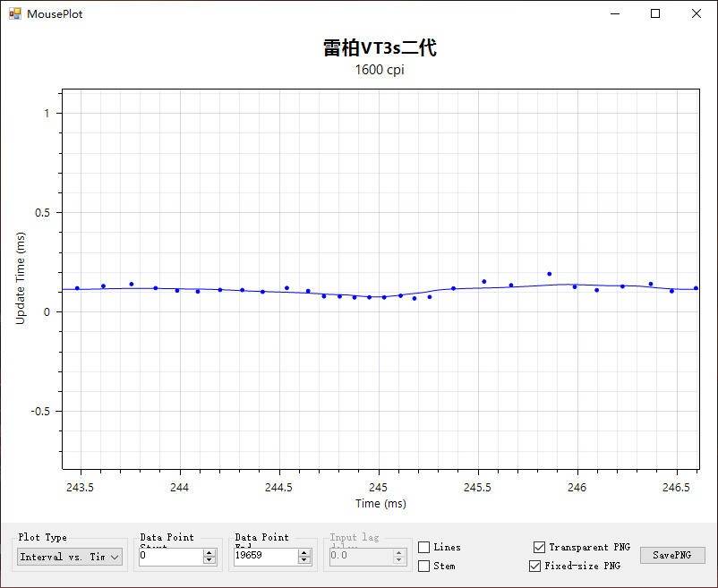Click the "246" x-axis tick label
Viewport: 718px width, 588px height.
(x=577, y=488)
